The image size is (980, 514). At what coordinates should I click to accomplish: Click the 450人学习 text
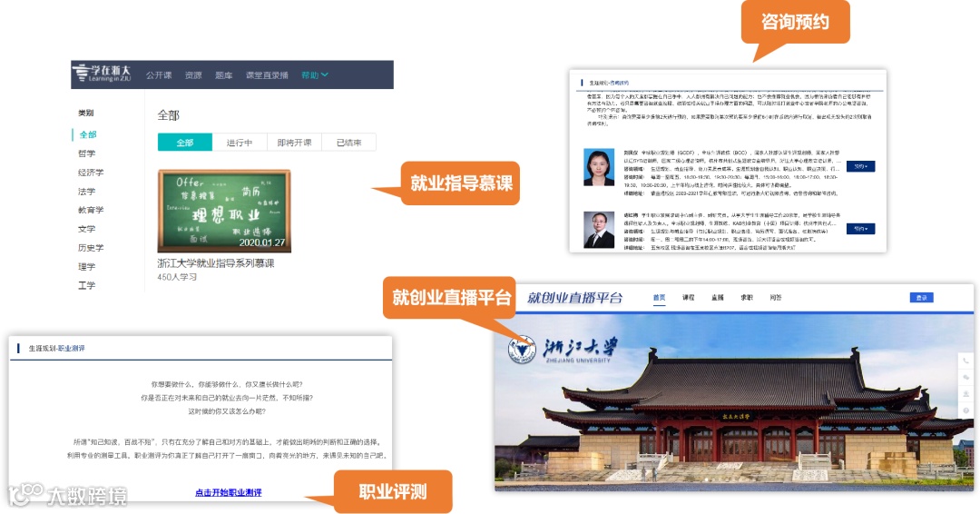coord(177,276)
